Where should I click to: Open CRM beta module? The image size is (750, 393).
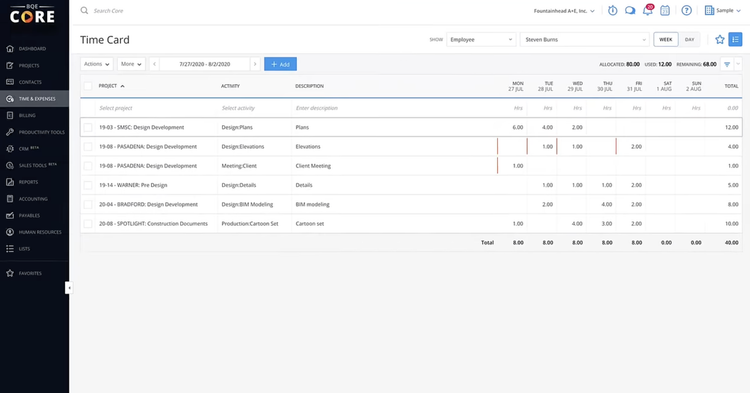pos(29,149)
